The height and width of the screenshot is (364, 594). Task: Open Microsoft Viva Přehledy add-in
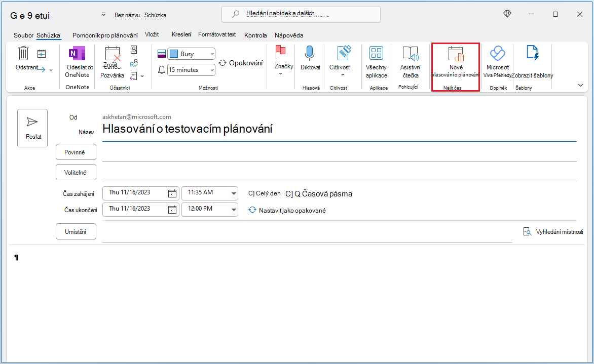coord(497,62)
